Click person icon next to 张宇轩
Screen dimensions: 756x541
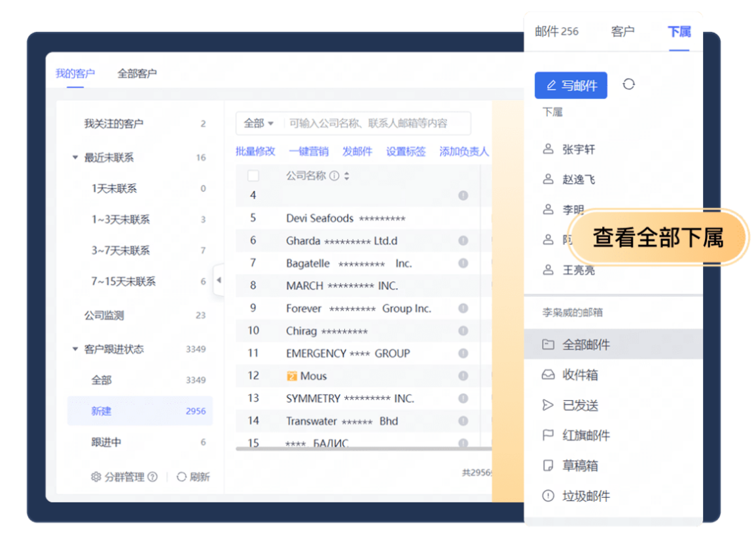point(549,149)
